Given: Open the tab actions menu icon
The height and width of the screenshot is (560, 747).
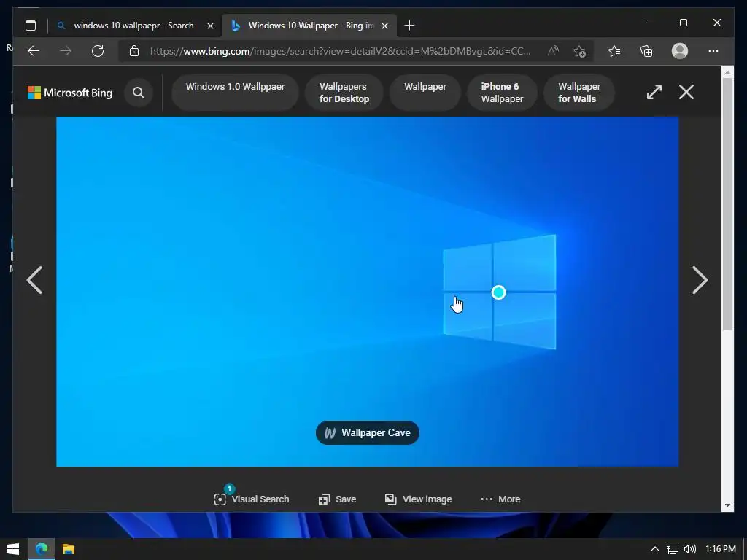Looking at the screenshot, I should [x=31, y=26].
